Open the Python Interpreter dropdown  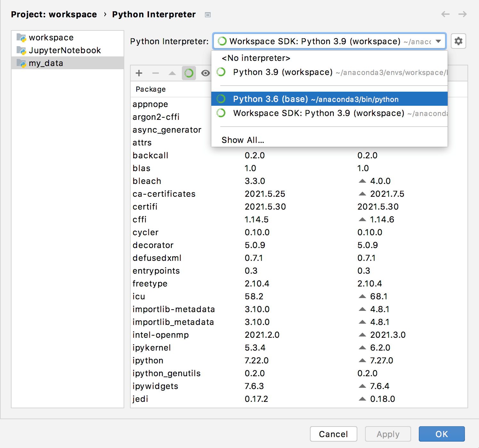point(438,41)
